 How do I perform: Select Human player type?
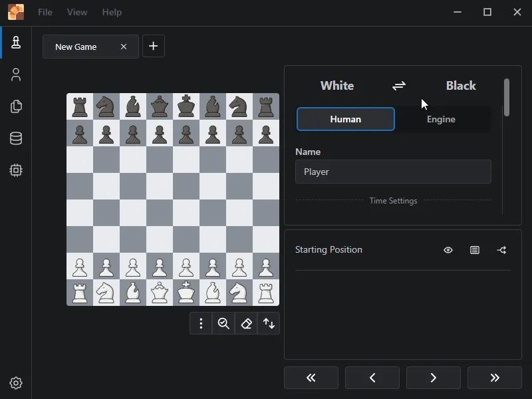[345, 119]
